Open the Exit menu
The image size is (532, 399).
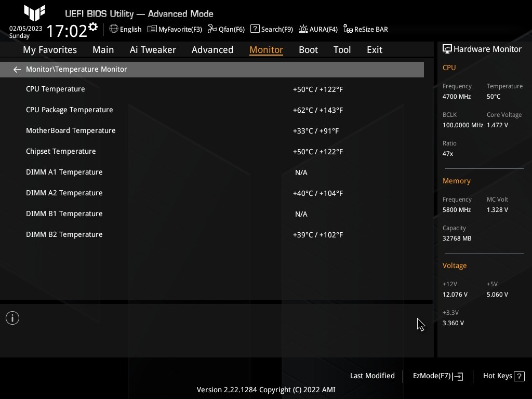374,50
